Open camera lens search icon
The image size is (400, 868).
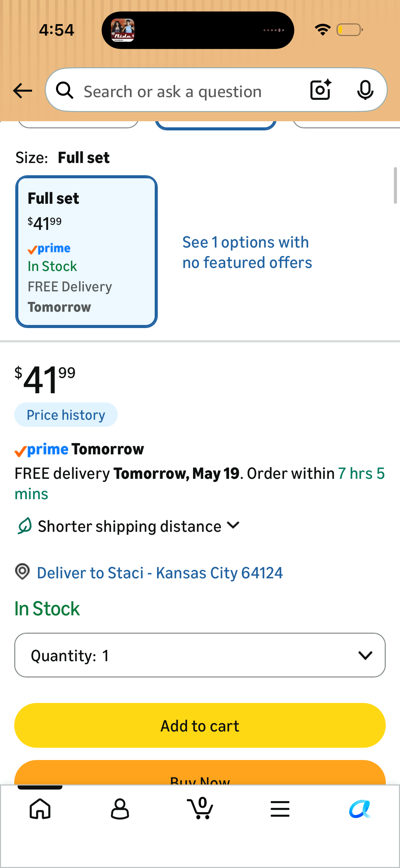pyautogui.click(x=321, y=90)
